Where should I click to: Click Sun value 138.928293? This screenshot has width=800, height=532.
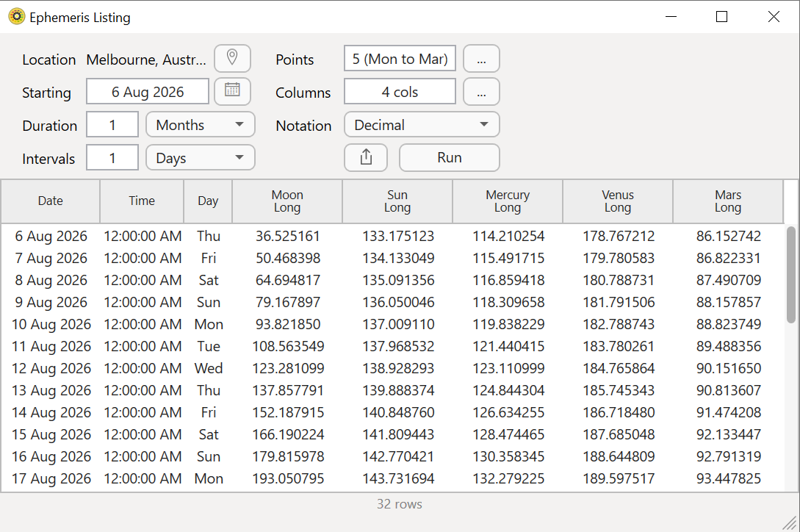pyautogui.click(x=398, y=368)
